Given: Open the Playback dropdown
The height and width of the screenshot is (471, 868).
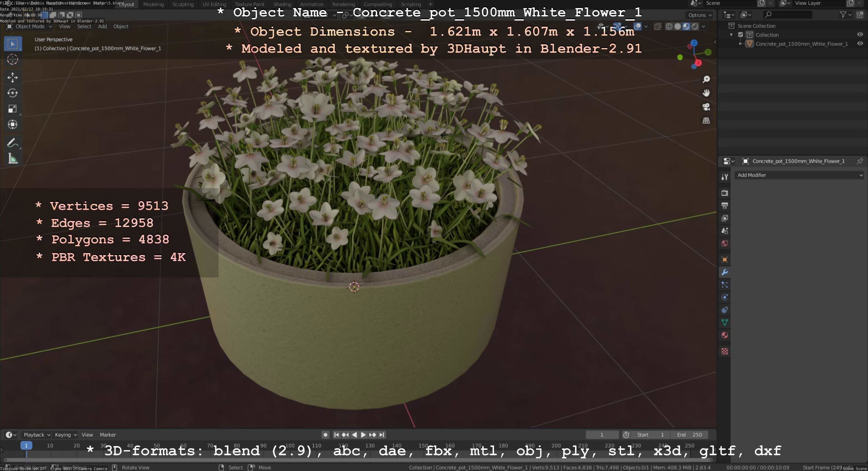Looking at the screenshot, I should click(x=36, y=435).
